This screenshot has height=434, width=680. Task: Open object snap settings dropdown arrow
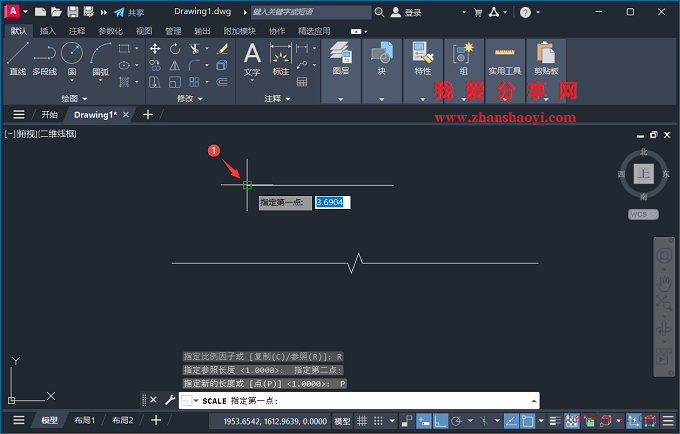tap(541, 421)
